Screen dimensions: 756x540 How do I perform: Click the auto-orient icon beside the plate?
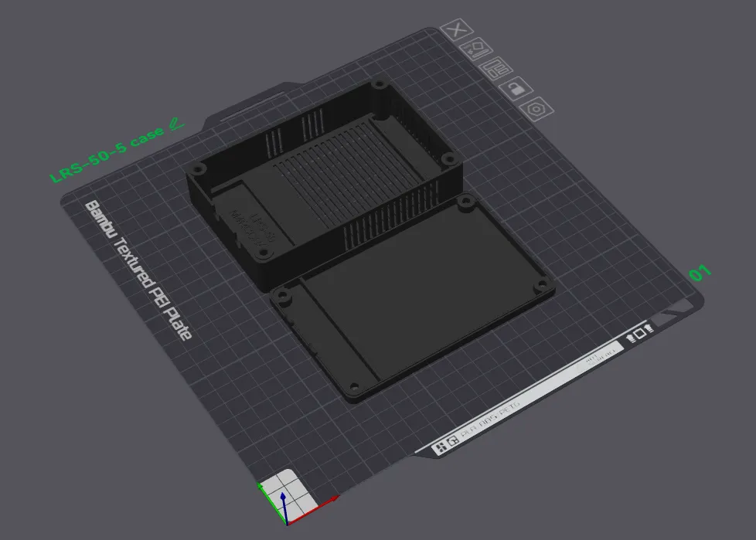click(476, 49)
